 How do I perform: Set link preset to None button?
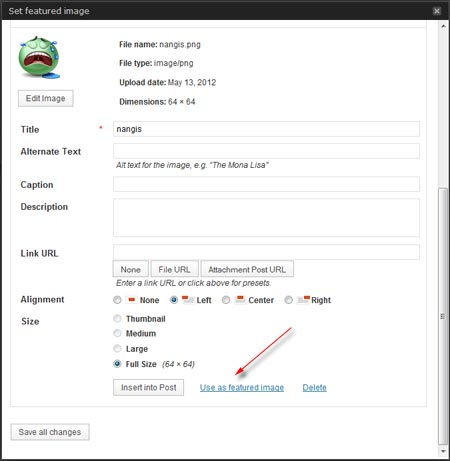pyautogui.click(x=131, y=269)
